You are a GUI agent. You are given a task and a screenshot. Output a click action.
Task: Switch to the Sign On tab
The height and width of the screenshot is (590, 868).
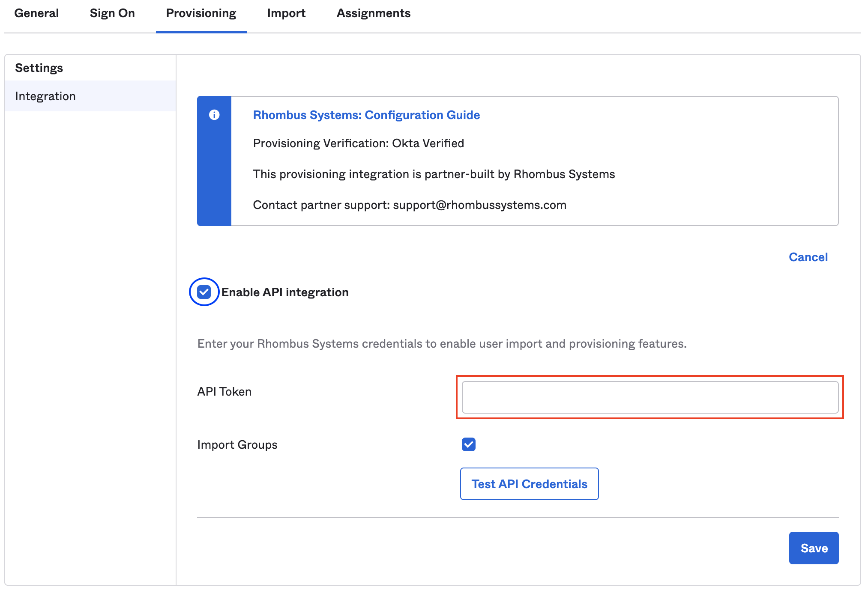[x=112, y=13]
